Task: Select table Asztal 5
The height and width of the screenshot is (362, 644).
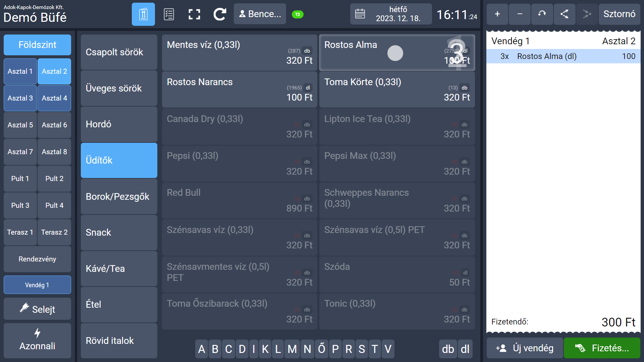Action: 20,125
